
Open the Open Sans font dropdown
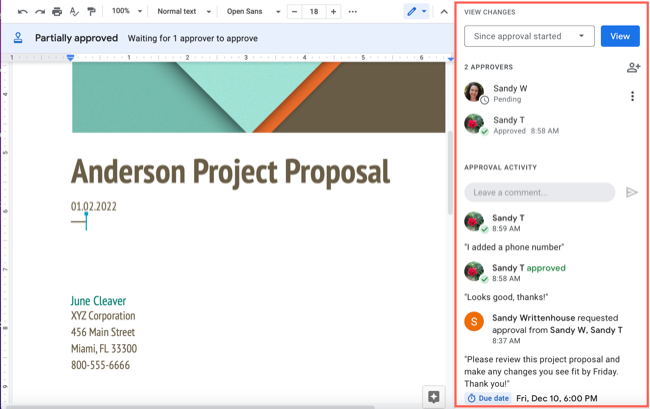[253, 11]
